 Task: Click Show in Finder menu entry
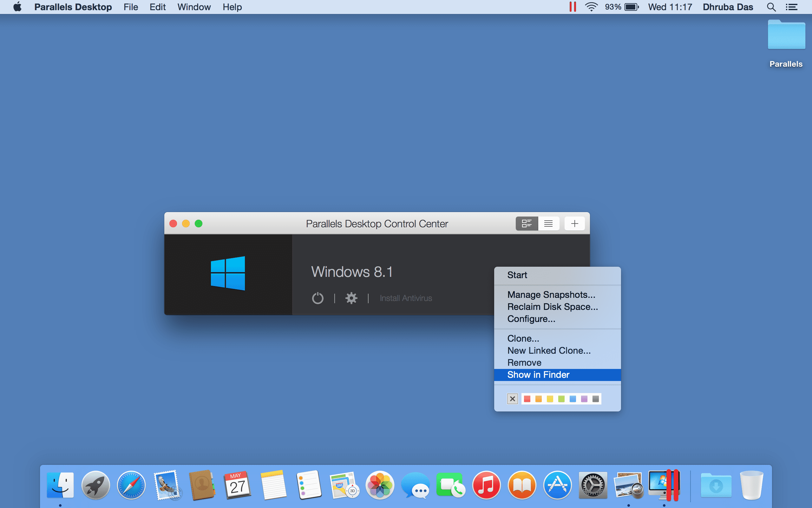(x=557, y=375)
